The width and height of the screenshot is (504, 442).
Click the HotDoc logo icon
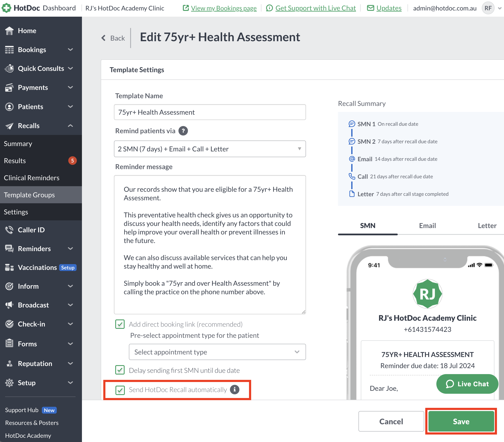pos(6,8)
